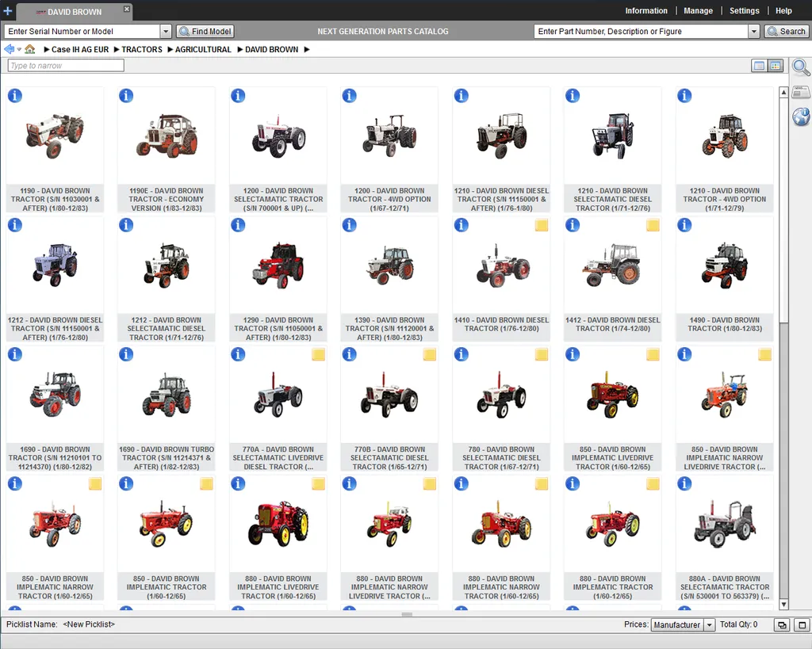The height and width of the screenshot is (649, 812).
Task: Open the 1210 Selectamatic Diesel tractor thumbnail
Action: [613, 136]
